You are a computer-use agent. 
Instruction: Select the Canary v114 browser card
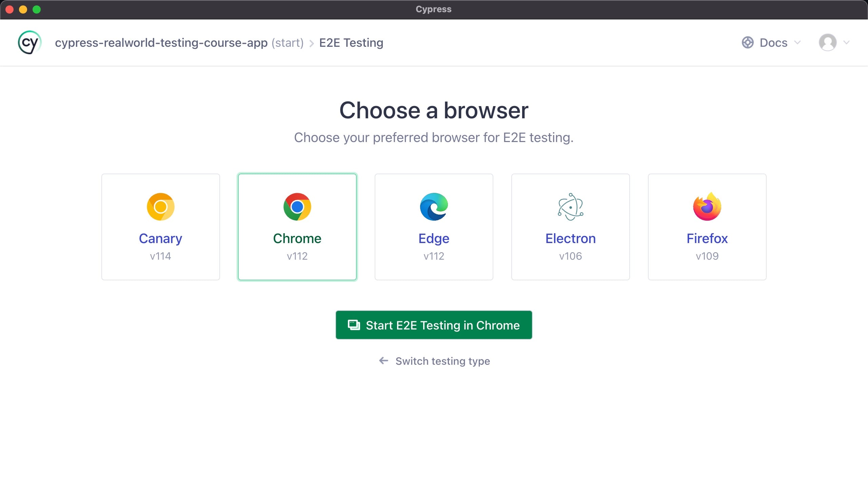tap(160, 227)
